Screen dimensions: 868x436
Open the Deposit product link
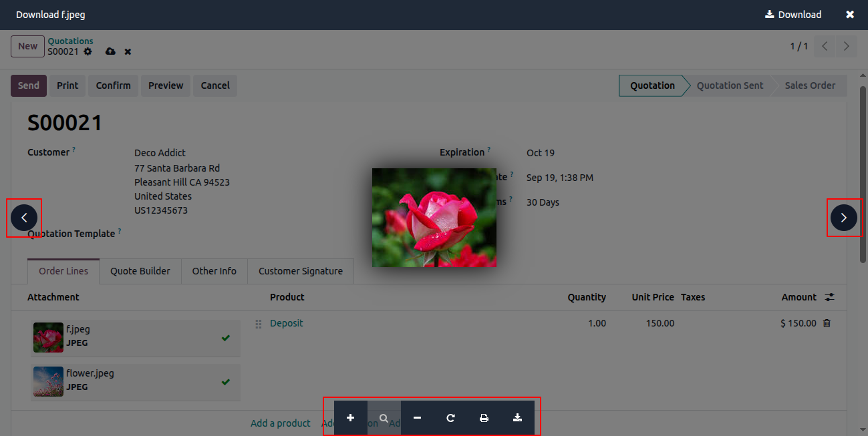pos(287,323)
